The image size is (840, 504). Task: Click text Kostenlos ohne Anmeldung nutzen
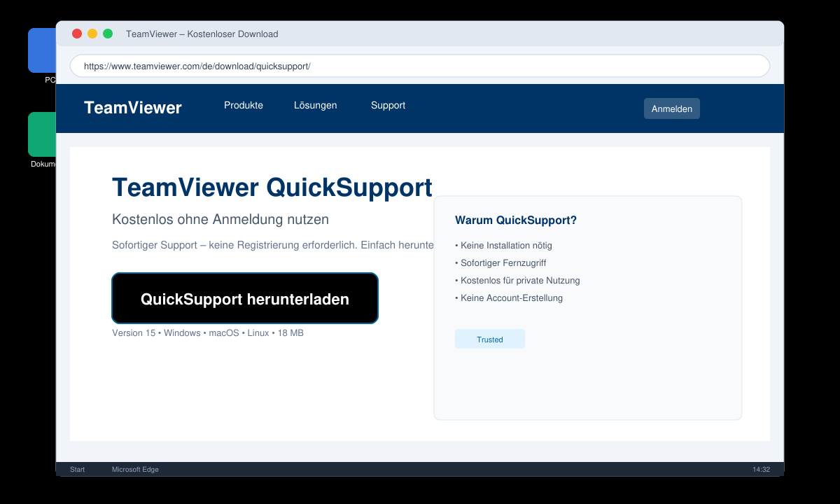220,219
